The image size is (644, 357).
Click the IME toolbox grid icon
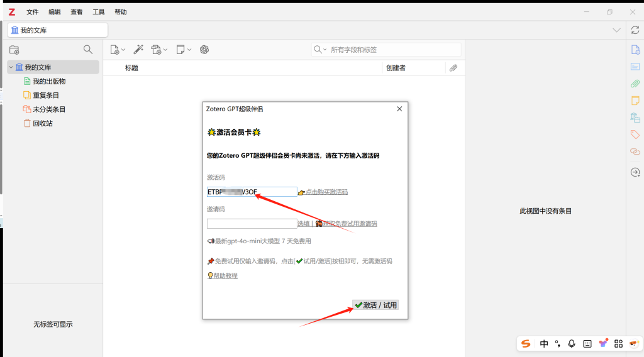point(619,344)
